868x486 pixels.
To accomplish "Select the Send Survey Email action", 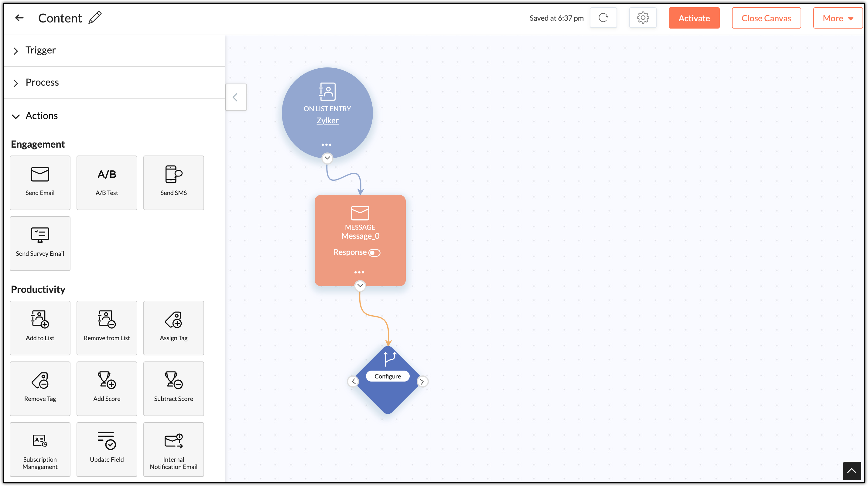I will (40, 243).
